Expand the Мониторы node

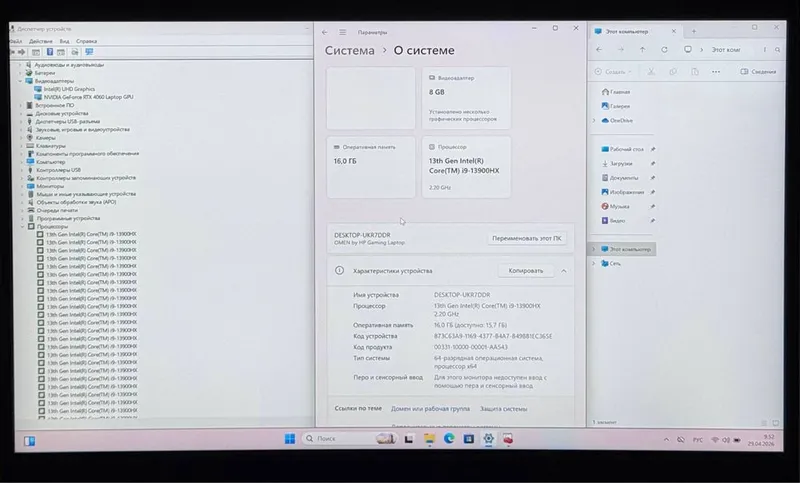21,186
